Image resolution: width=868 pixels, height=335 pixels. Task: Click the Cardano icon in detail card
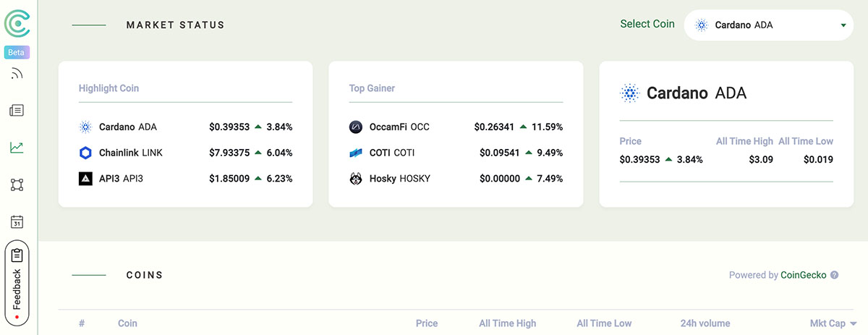click(x=629, y=93)
